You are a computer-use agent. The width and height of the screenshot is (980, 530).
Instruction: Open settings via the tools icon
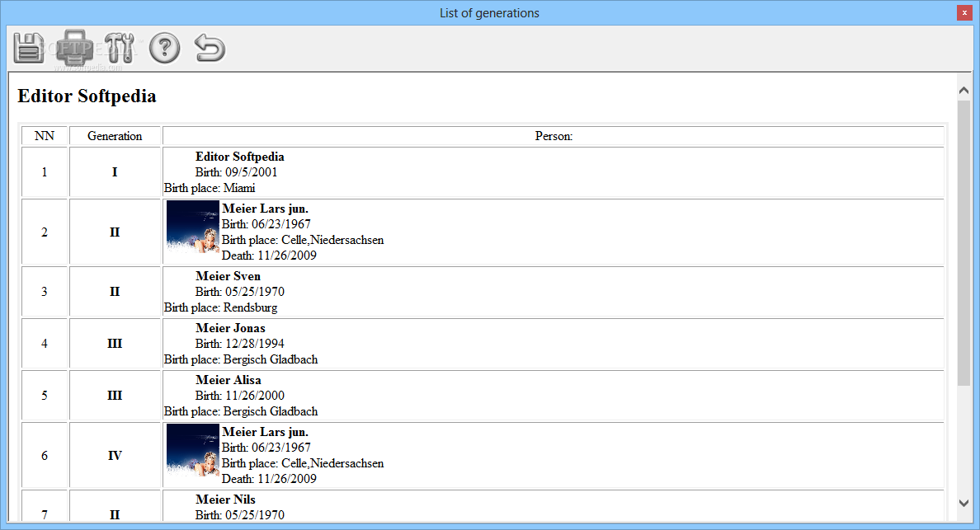(x=120, y=48)
